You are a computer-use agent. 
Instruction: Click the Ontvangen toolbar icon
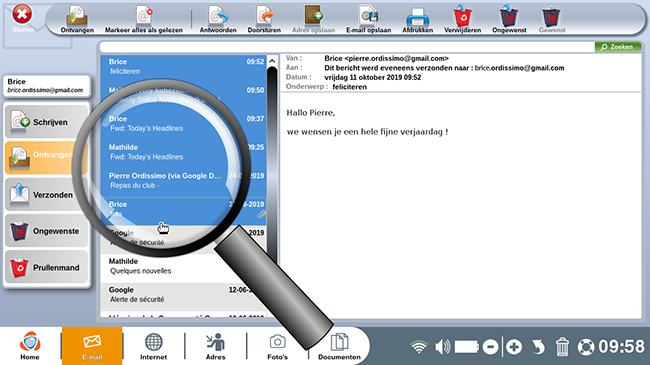coord(77,19)
